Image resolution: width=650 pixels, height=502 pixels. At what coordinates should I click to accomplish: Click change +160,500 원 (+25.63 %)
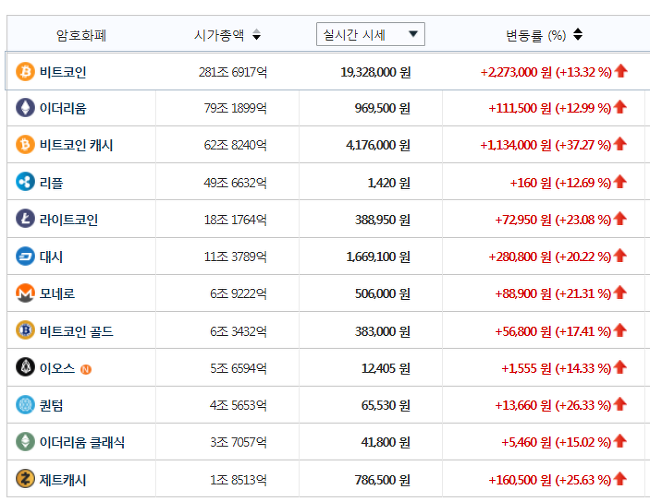coord(550,480)
